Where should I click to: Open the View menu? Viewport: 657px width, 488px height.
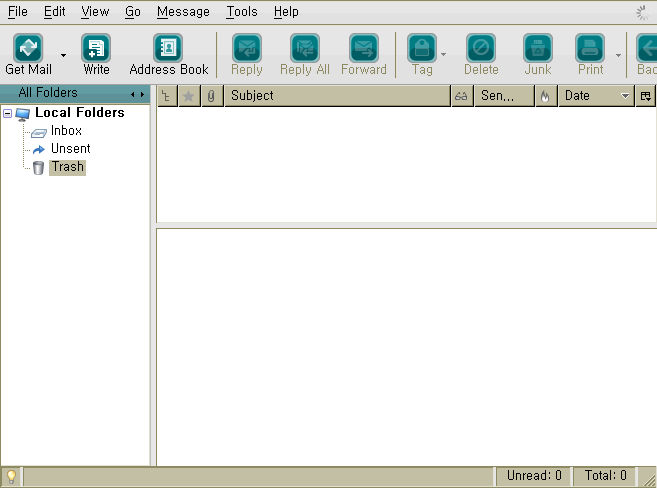(95, 12)
